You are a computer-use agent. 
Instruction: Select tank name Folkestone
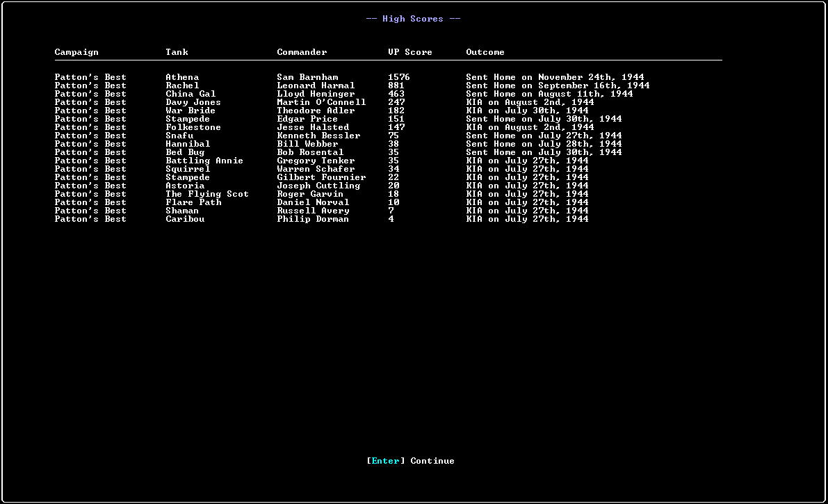193,127
